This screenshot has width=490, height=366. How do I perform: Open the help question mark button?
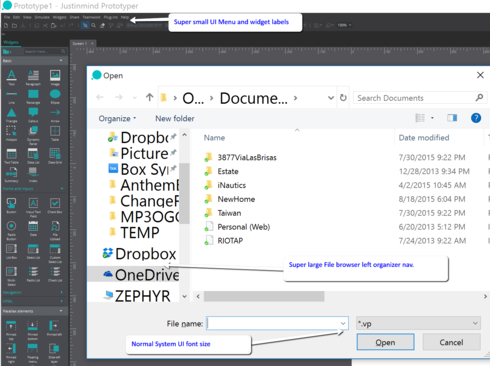(x=476, y=118)
